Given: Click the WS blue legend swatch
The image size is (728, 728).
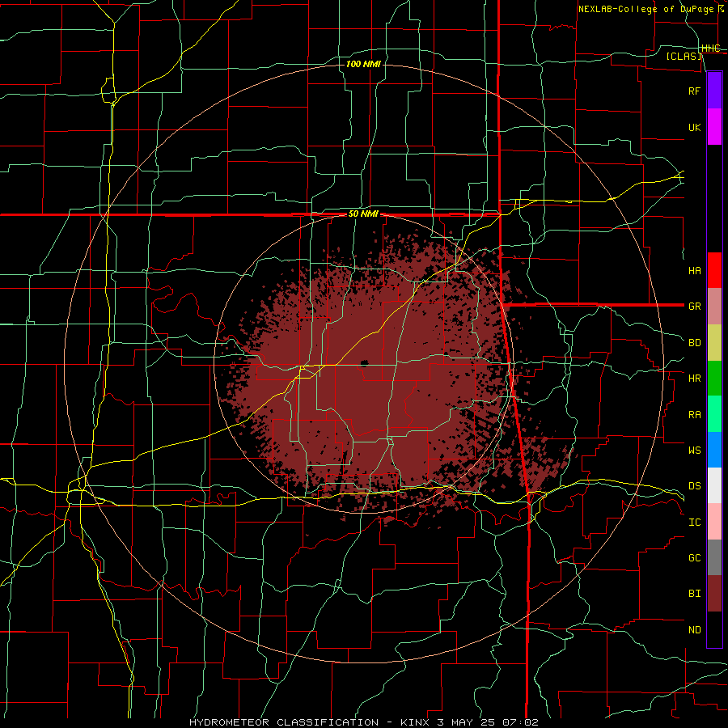Looking at the screenshot, I should [714, 450].
